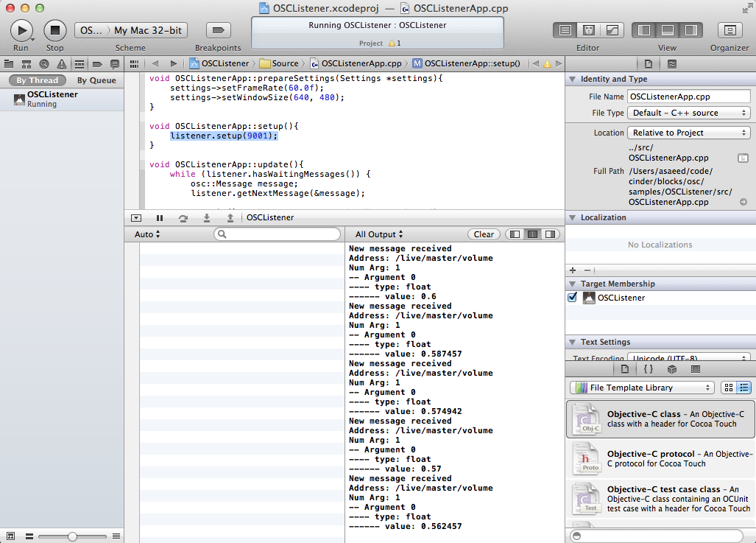Screen dimensions: 756x543
Task: Click the Source folder breadcrumb
Action: (279, 63)
